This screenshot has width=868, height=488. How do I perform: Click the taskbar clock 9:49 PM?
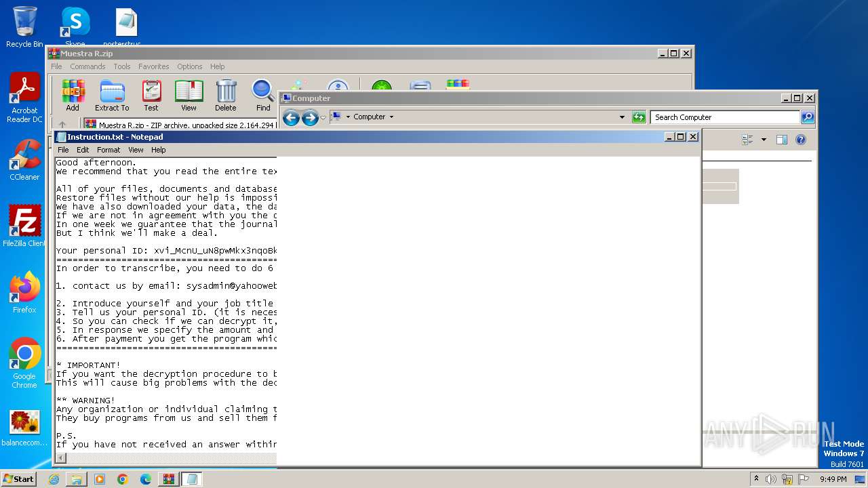(x=833, y=479)
